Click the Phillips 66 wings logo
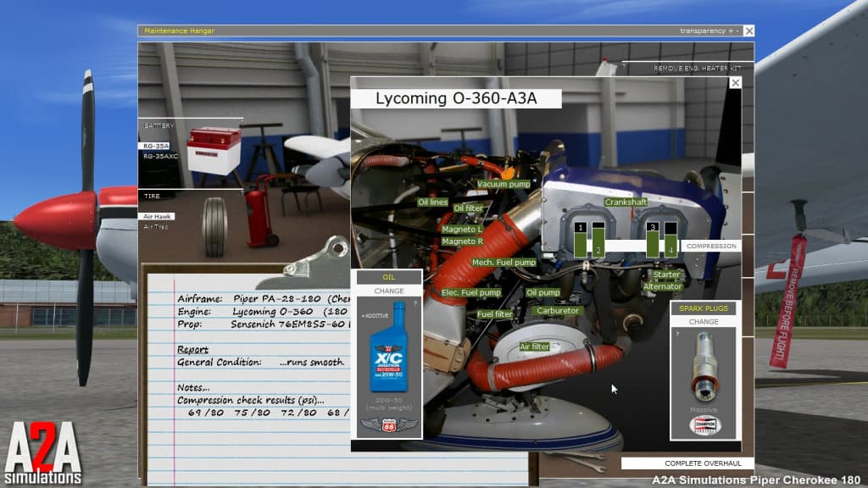868x488 pixels. (388, 424)
